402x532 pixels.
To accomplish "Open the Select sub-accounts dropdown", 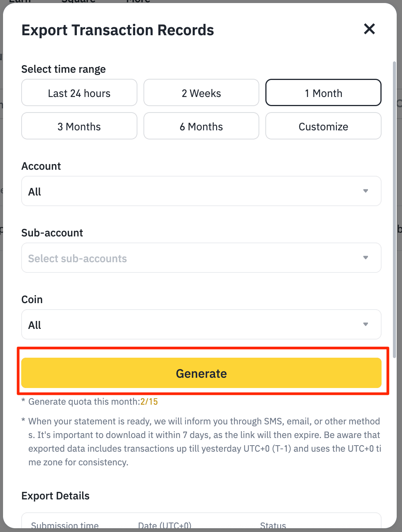I will point(201,258).
